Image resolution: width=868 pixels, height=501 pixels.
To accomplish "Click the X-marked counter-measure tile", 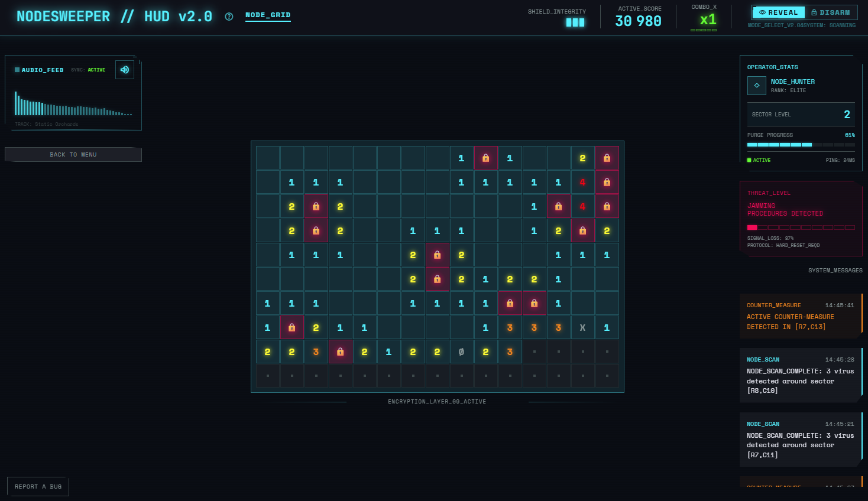I will [583, 328].
